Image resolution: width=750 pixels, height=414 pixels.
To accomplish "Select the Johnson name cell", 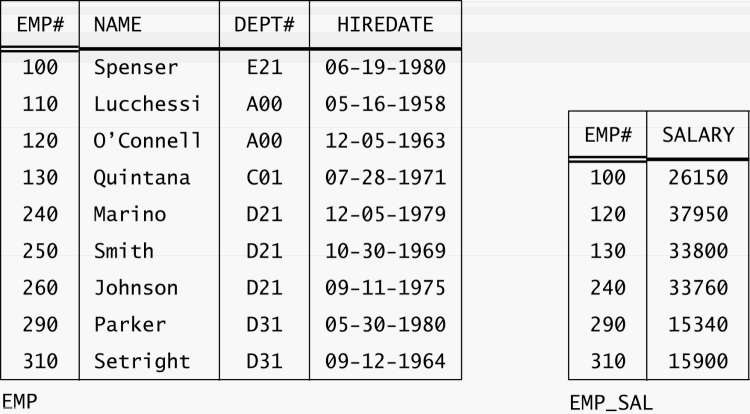I will (x=136, y=288).
